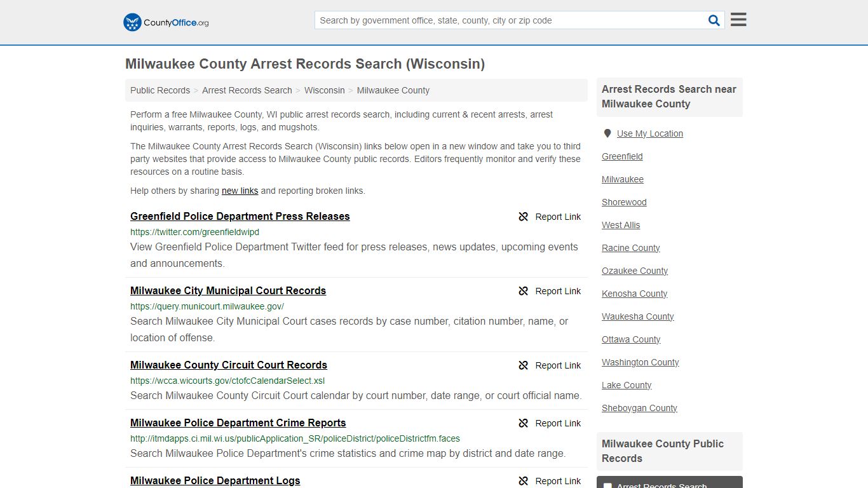Visit the twitter.com/greenfieldwipd URL
Image resolution: width=868 pixels, height=488 pixels.
pyautogui.click(x=195, y=232)
